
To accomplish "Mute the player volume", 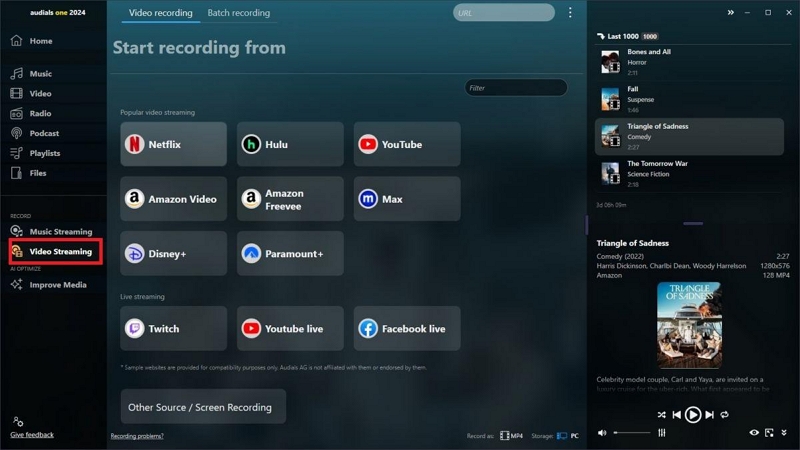I will (x=602, y=433).
